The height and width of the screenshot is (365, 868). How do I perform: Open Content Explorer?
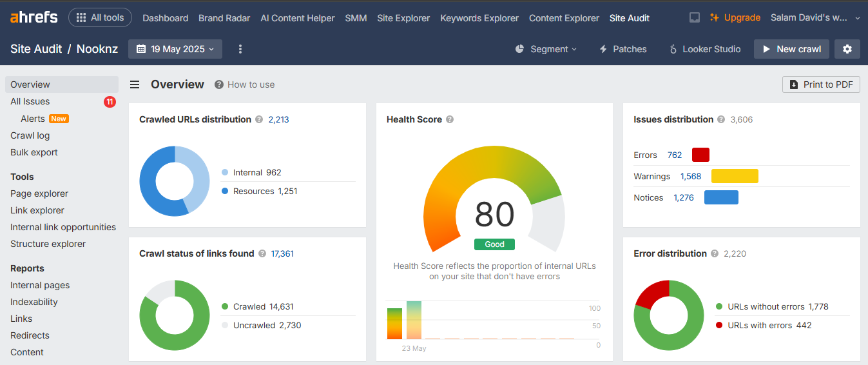click(564, 18)
